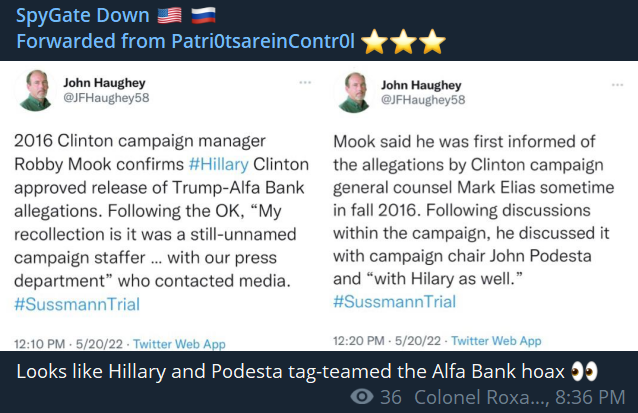Click @JFHaughey58 handle in left tweet
This screenshot has width=638, height=413.
tap(106, 98)
